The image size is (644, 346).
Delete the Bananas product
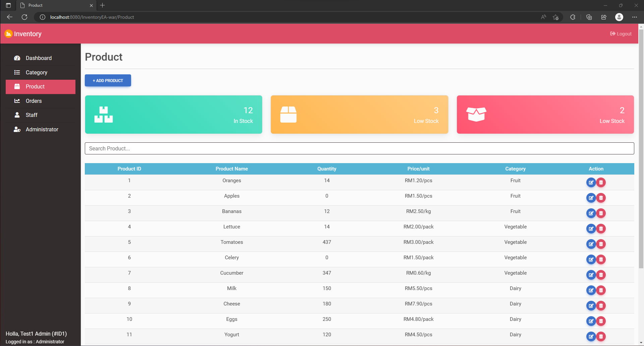(601, 213)
